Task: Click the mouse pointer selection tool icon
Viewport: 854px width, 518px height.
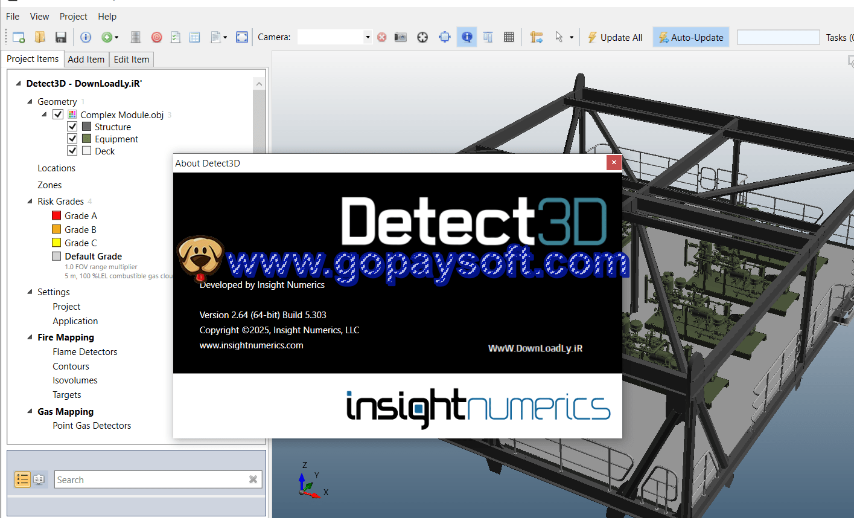Action: (559, 37)
